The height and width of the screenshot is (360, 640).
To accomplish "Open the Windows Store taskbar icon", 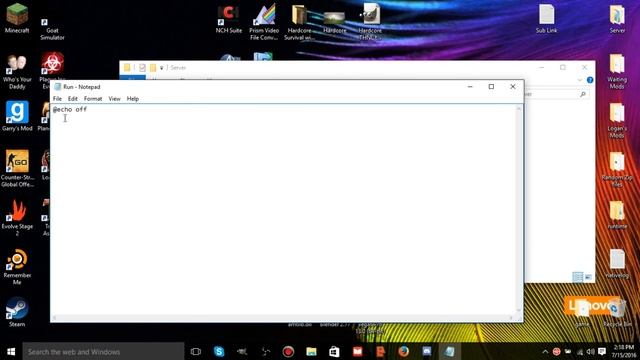I will 334,351.
